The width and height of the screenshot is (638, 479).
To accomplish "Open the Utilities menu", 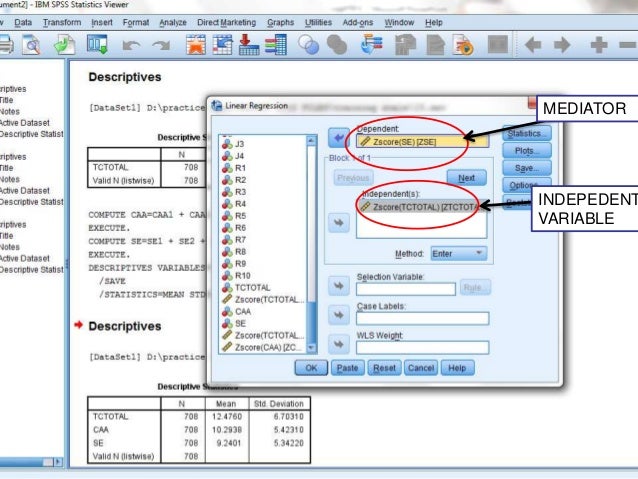I will [318, 22].
